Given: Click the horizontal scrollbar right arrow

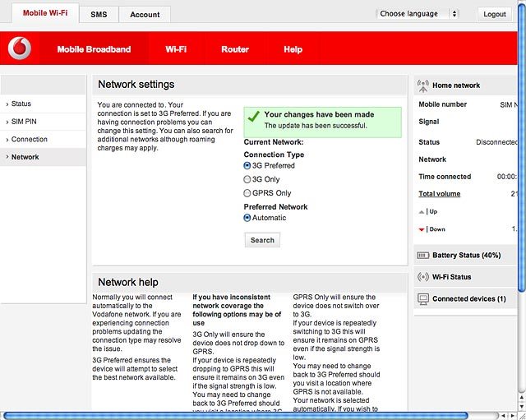Looking at the screenshot, I should click(512, 416).
